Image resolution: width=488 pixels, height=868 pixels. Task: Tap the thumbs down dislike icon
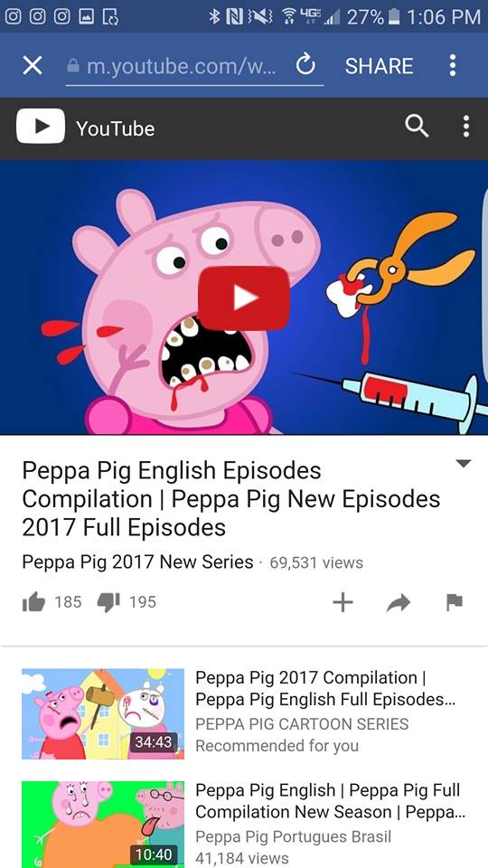108,602
